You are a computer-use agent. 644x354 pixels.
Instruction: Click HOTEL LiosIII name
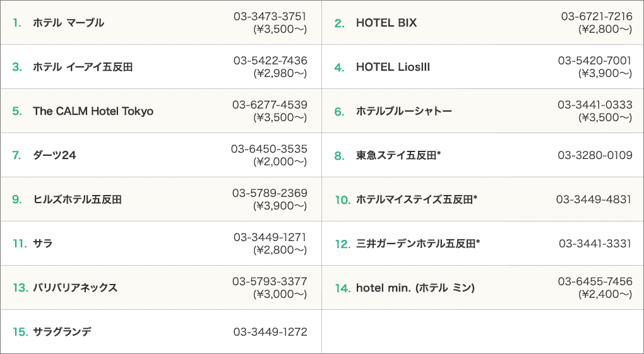pos(393,66)
